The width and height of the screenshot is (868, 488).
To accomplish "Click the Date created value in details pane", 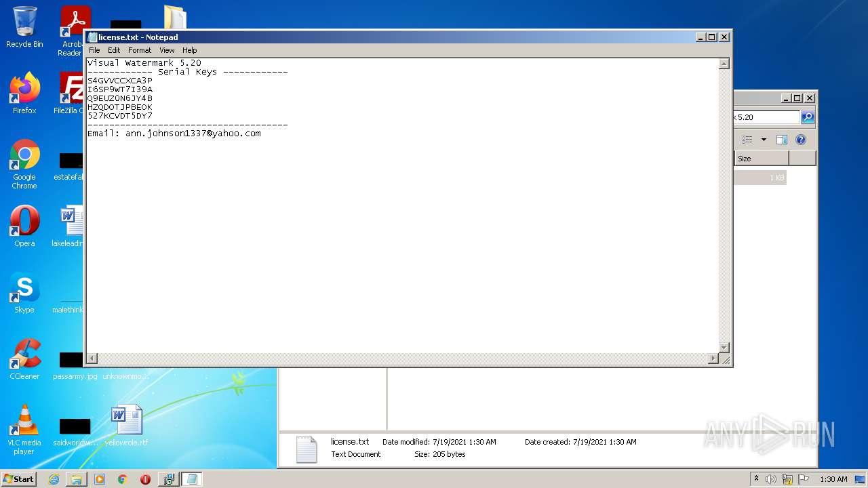I will tap(605, 442).
